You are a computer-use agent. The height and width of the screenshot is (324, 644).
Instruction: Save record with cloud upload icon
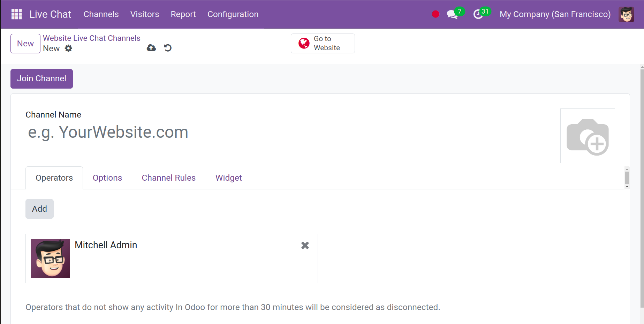[151, 48]
